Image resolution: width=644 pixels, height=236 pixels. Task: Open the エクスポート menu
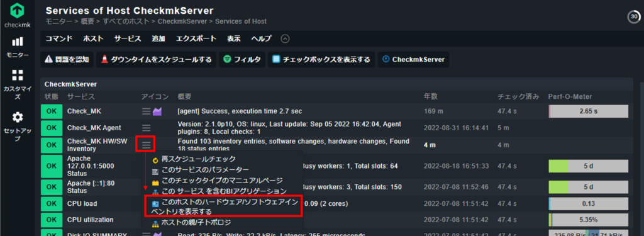point(196,38)
